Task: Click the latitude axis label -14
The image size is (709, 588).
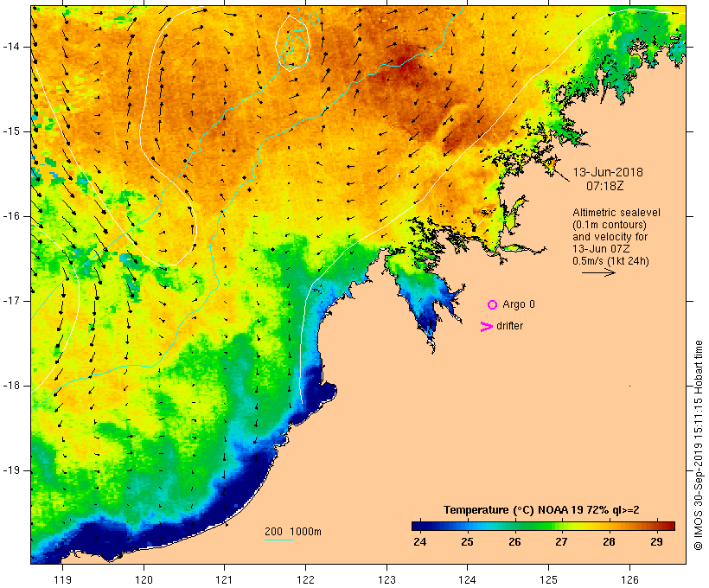Action: (11, 47)
